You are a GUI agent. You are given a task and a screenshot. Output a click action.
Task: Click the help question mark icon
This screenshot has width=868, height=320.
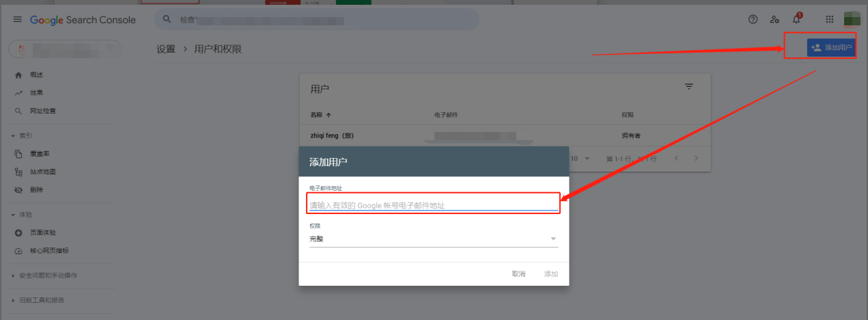point(753,20)
